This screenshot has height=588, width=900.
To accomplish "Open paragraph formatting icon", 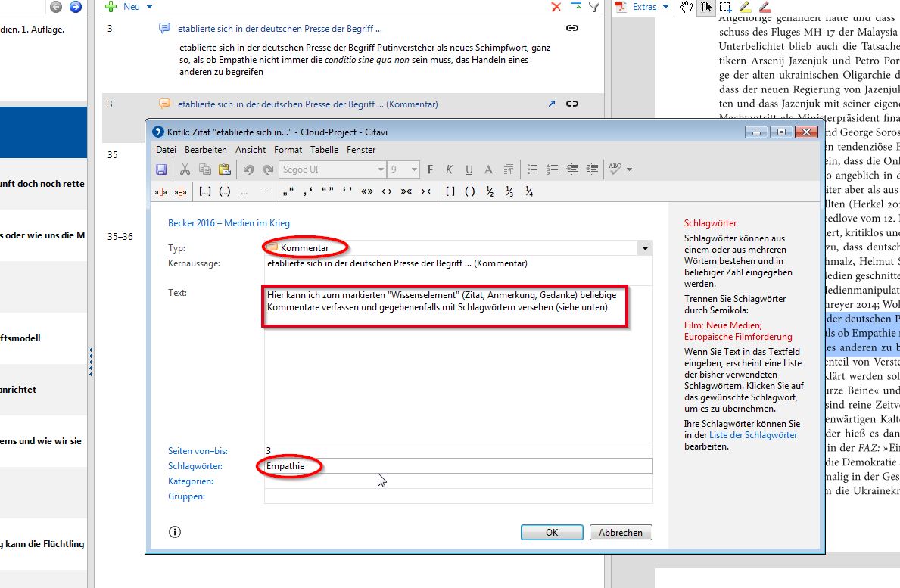I will pyautogui.click(x=509, y=170).
